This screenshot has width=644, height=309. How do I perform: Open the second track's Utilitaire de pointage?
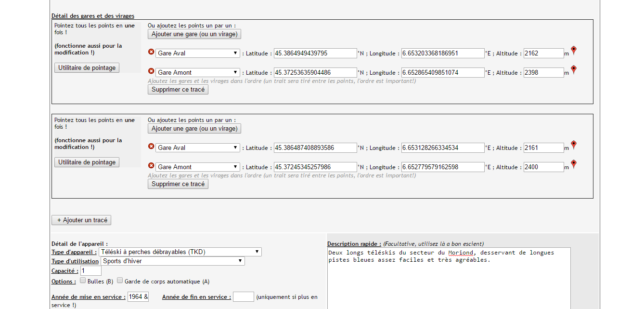87,162
